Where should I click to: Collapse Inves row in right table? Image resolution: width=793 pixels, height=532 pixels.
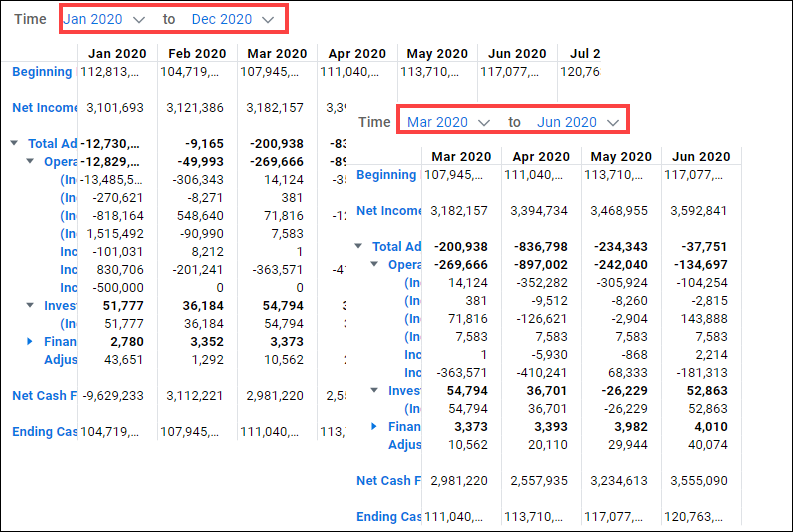(x=374, y=390)
